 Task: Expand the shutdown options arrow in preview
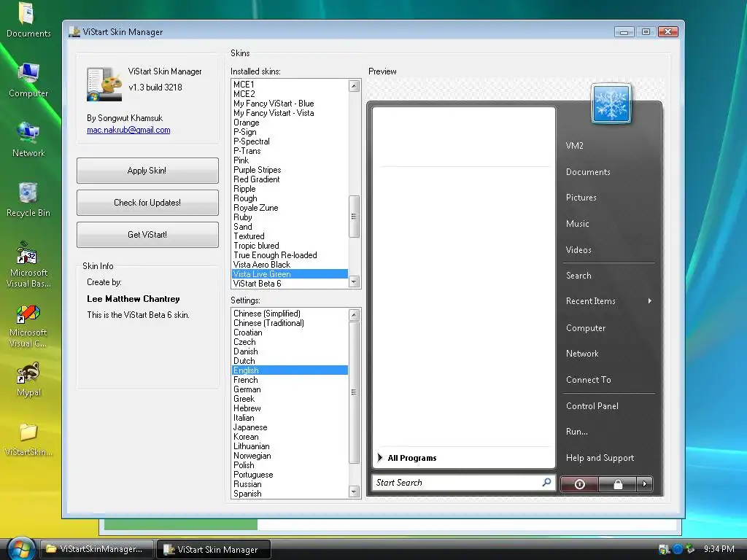(645, 484)
